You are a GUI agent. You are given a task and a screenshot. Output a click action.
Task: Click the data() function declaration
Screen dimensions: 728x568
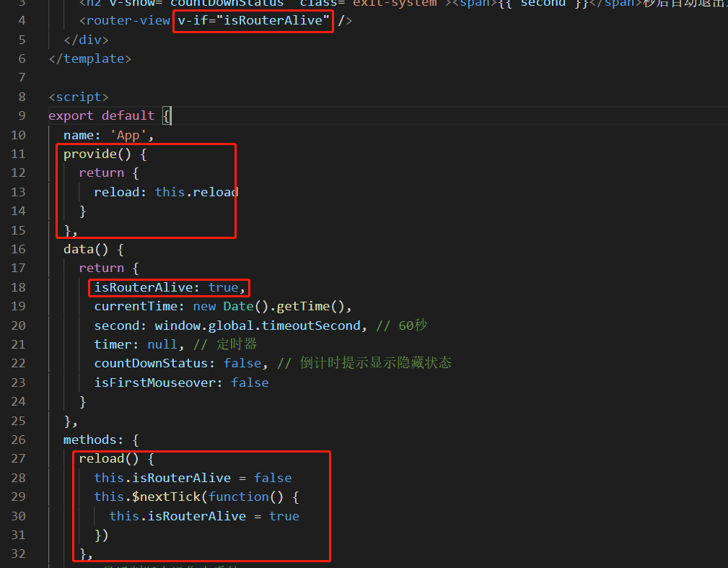85,248
